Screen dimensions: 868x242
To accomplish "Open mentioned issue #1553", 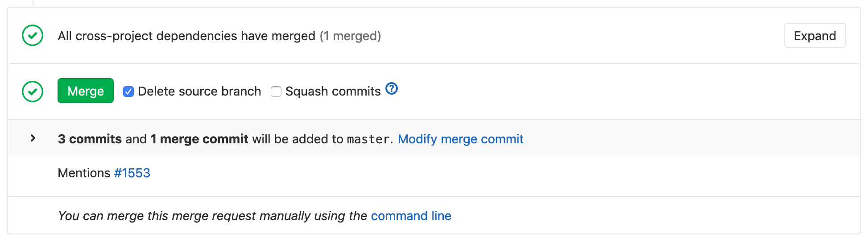I will [132, 173].
